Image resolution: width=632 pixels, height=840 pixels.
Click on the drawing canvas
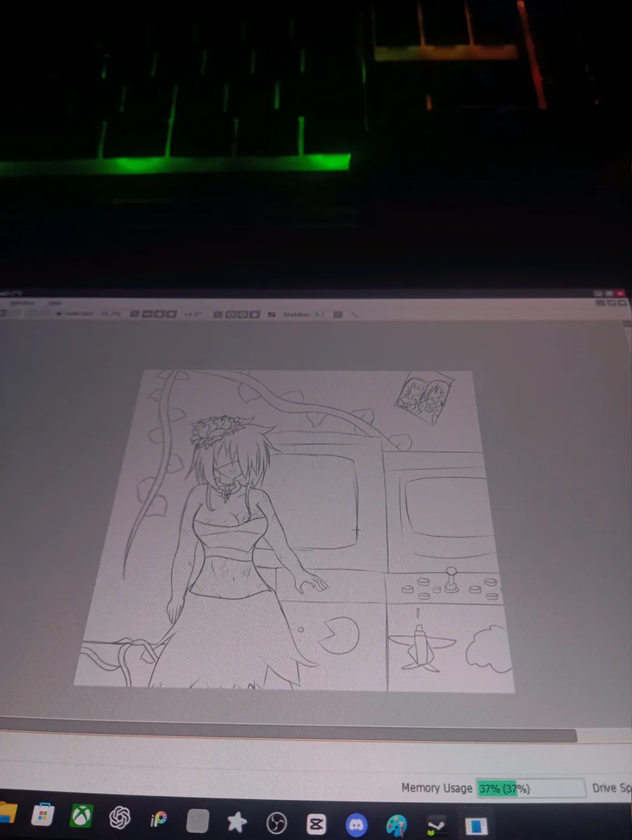(294, 530)
